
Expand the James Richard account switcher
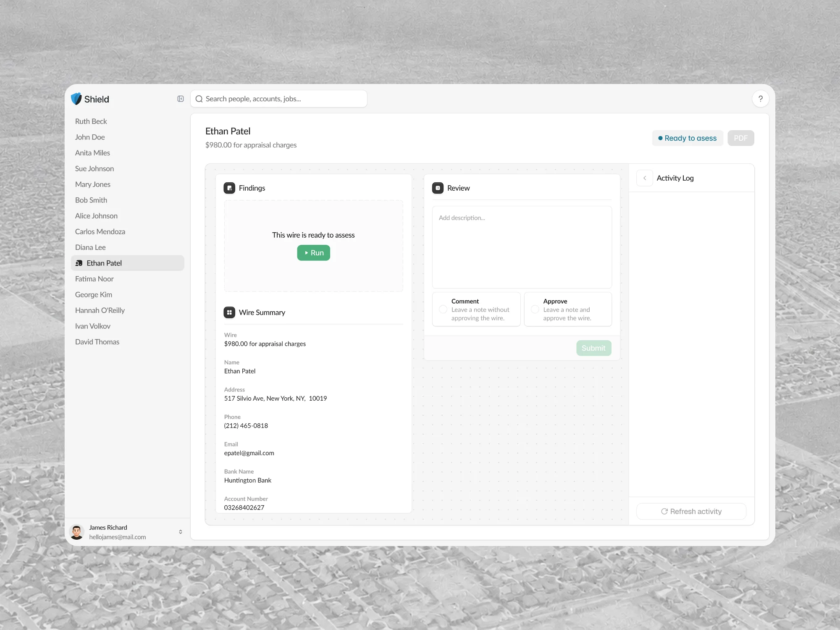coord(181,532)
